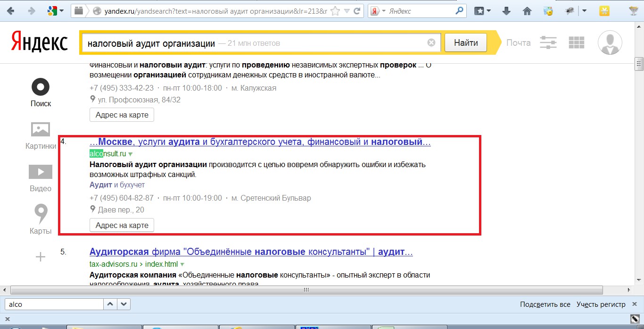Screen dimensions: 644x329
Task: Click in the find bar alco field
Action: tap(54, 304)
